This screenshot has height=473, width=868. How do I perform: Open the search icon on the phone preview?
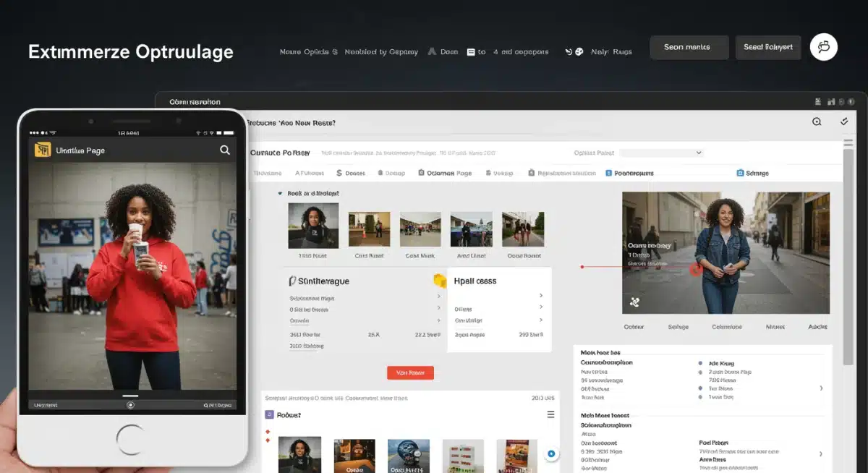(x=225, y=150)
